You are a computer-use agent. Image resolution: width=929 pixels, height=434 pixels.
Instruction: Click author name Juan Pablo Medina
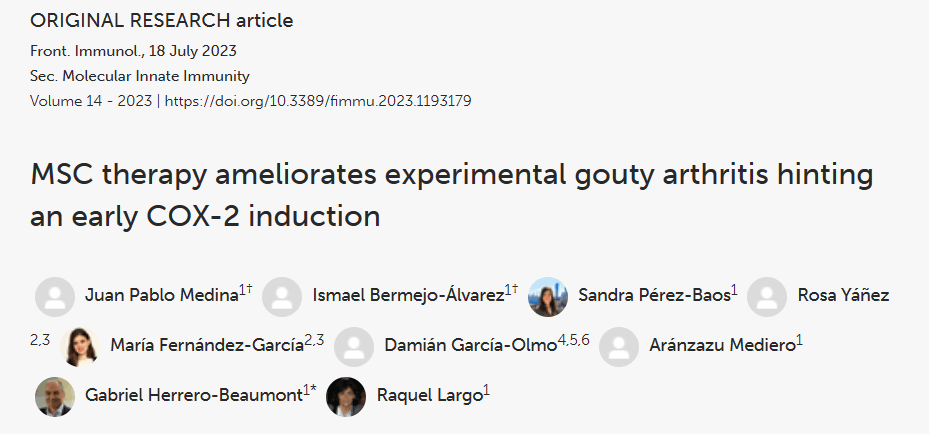tap(161, 296)
